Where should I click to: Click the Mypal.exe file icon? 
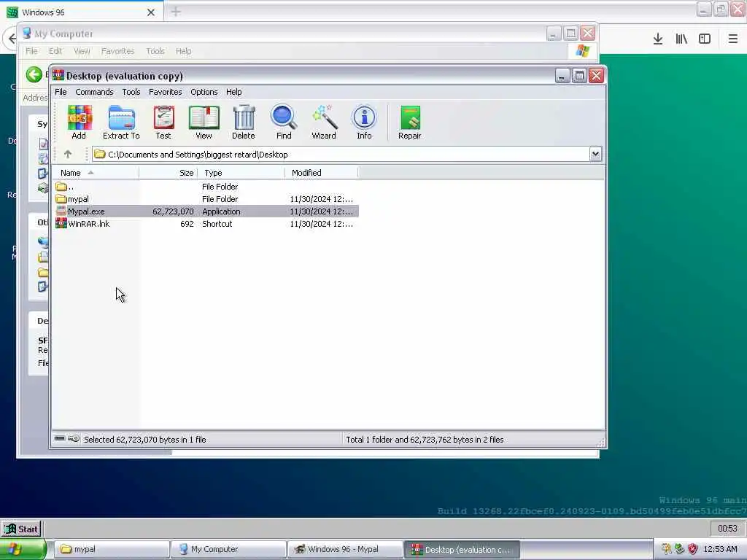click(61, 211)
